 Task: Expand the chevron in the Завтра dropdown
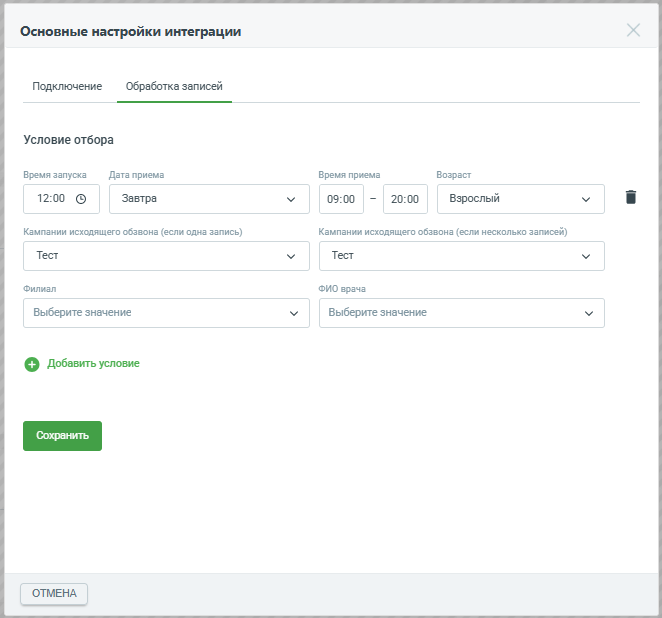pyautogui.click(x=291, y=199)
